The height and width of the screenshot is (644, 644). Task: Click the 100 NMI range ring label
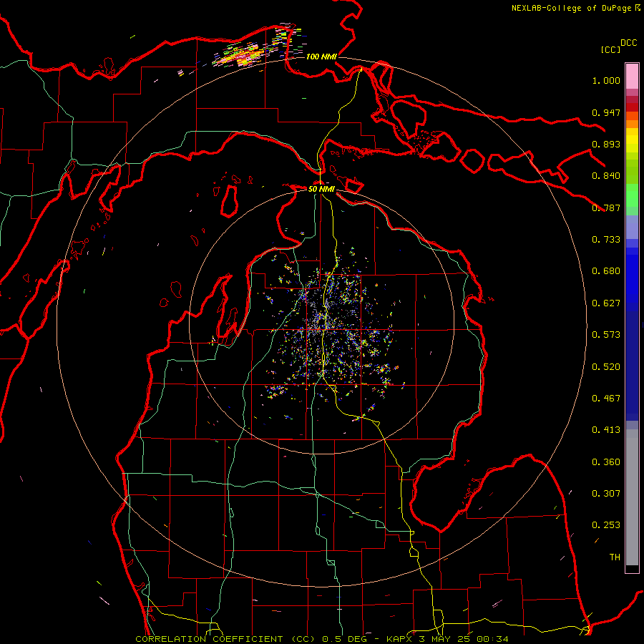point(321,57)
